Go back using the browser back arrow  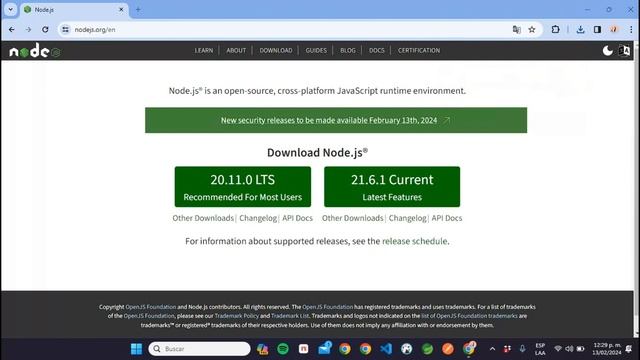[x=11, y=29]
